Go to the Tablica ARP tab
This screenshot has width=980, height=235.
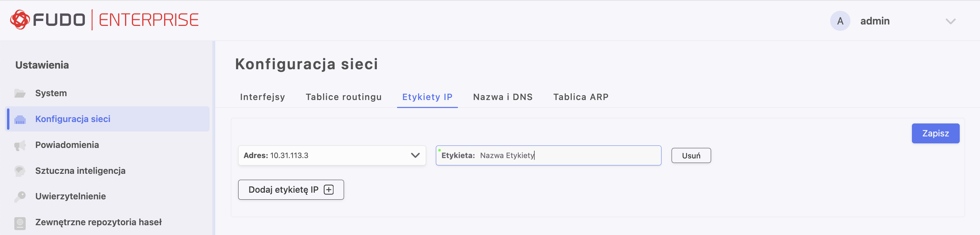580,97
